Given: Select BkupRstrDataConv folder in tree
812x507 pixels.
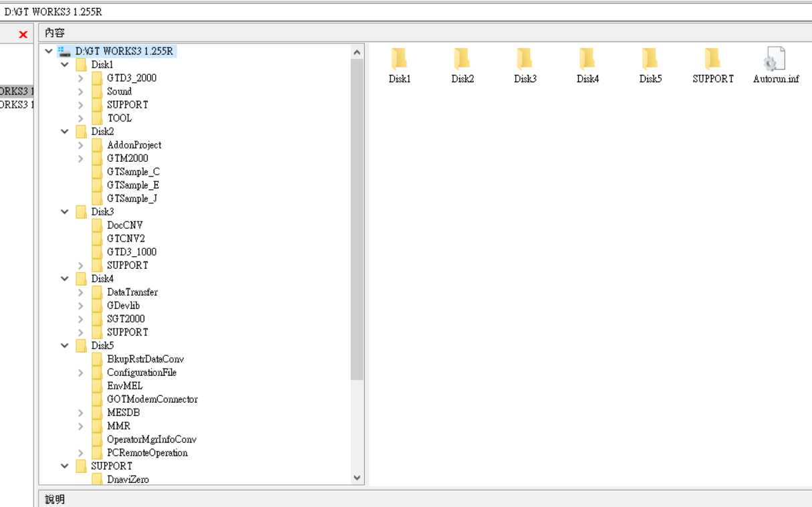Looking at the screenshot, I should 145,359.
